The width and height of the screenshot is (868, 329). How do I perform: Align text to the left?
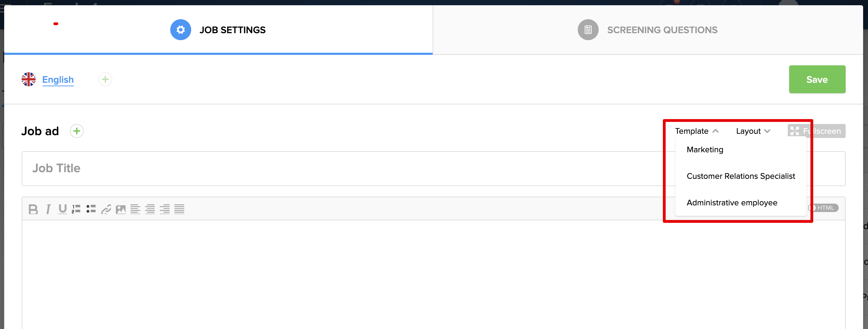coord(135,209)
